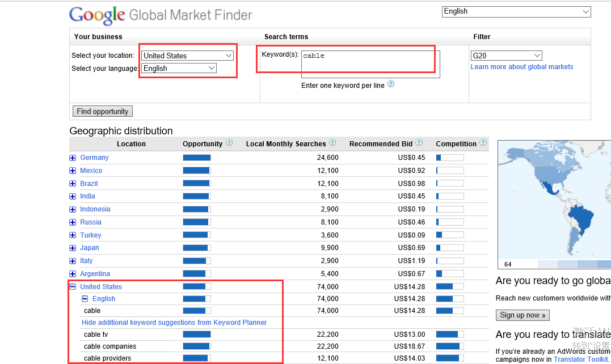Open the Italy location link
The image size is (611, 364).
(x=86, y=260)
